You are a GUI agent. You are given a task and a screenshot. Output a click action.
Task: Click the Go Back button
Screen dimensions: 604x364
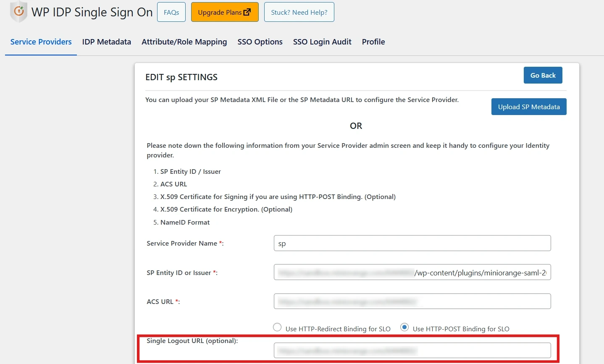click(x=543, y=75)
